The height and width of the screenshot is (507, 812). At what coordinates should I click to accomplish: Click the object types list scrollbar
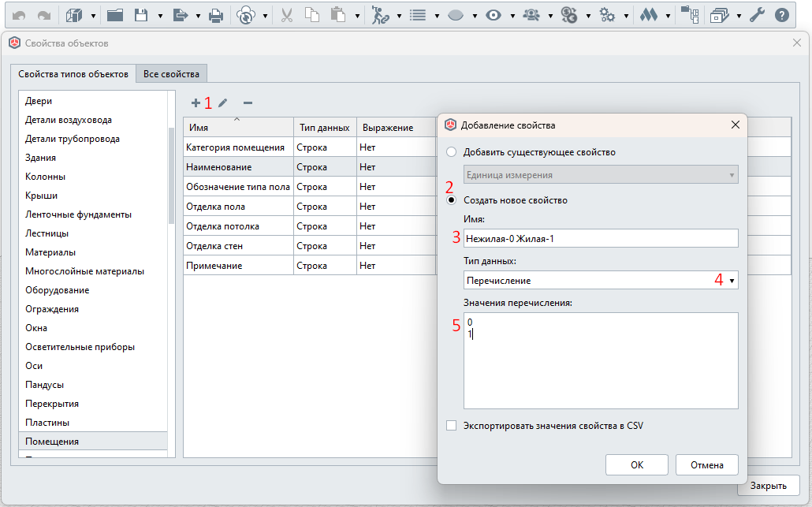coord(171,175)
